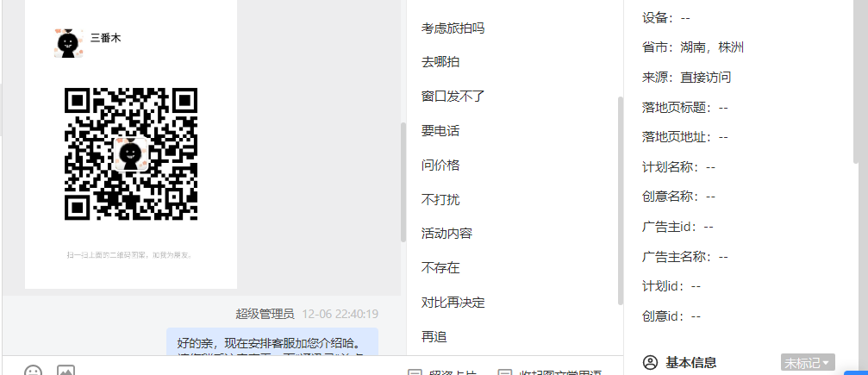Pick the 问价格 quick reply
Viewport: 868px width, 375px height.
440,165
